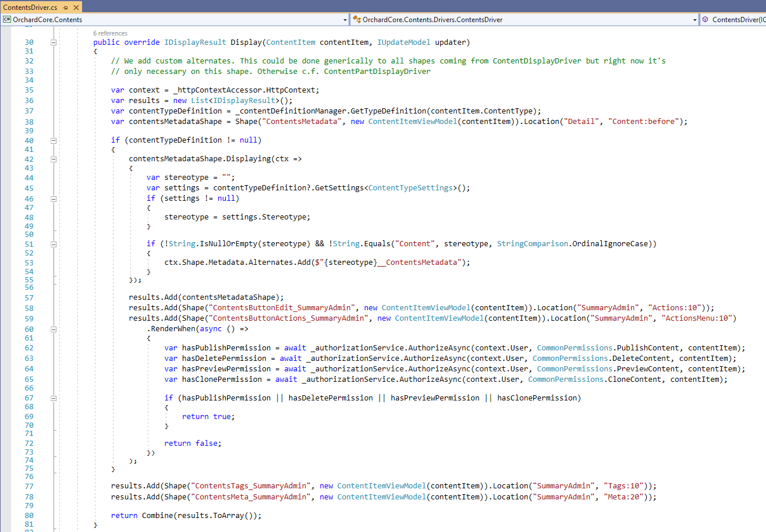This screenshot has height=532, width=766.
Task: Click the "Content:before" string literal
Action: coord(644,122)
